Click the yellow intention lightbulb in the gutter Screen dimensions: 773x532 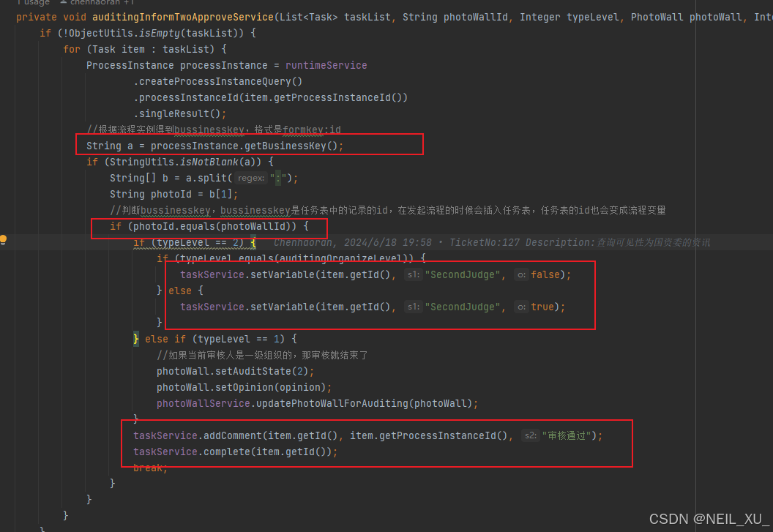coord(4,240)
